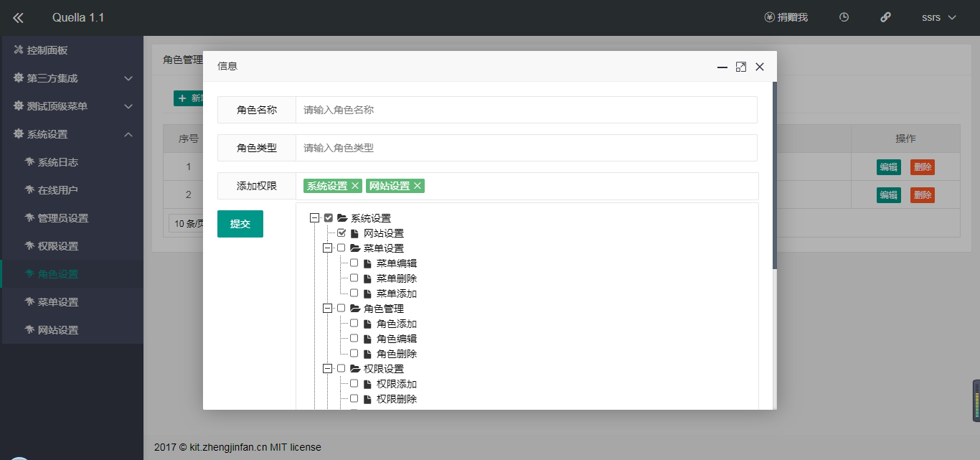Select the 角色删除 tree item
980x460 pixels.
point(397,354)
